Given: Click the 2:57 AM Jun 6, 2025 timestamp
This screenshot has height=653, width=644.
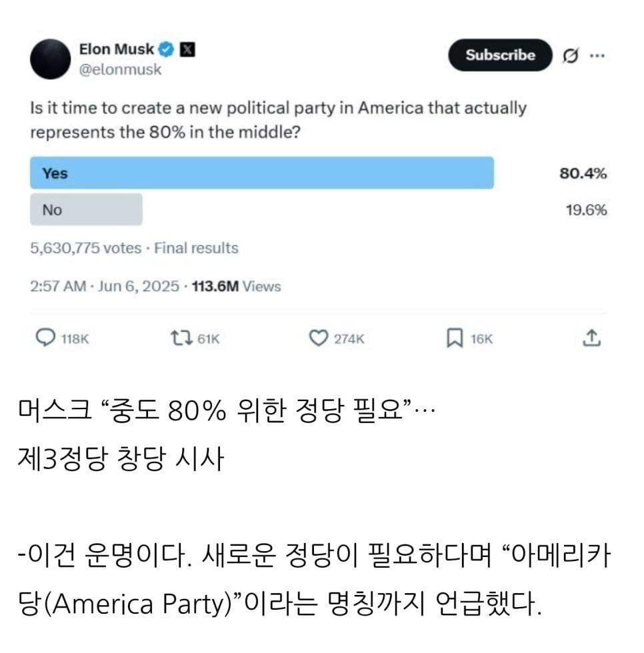Looking at the screenshot, I should click(105, 287).
